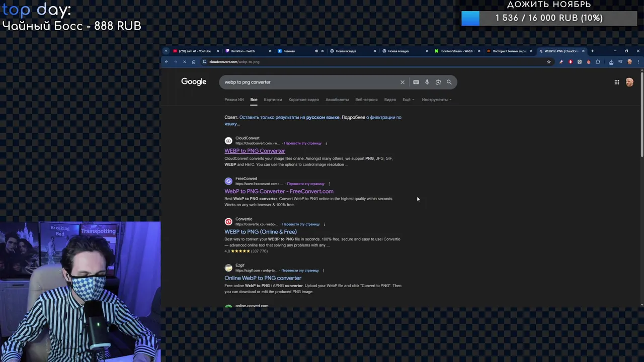Start voice search with microphone icon
Image resolution: width=644 pixels, height=362 pixels.
[x=427, y=82]
